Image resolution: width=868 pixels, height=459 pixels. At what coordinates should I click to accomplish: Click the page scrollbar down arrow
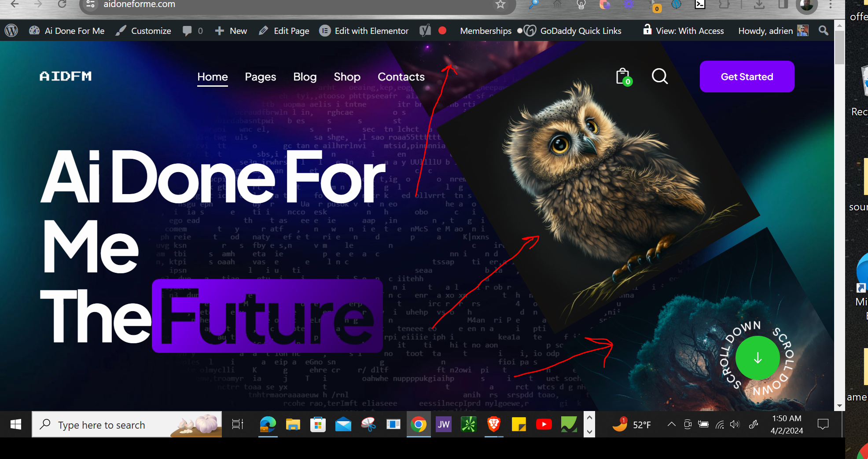coord(839,406)
